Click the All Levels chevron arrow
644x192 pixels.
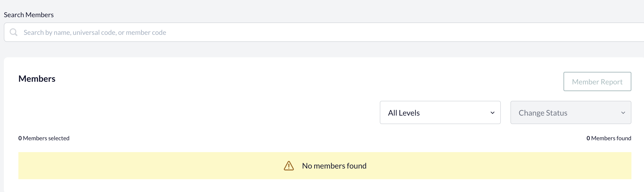[493, 113]
